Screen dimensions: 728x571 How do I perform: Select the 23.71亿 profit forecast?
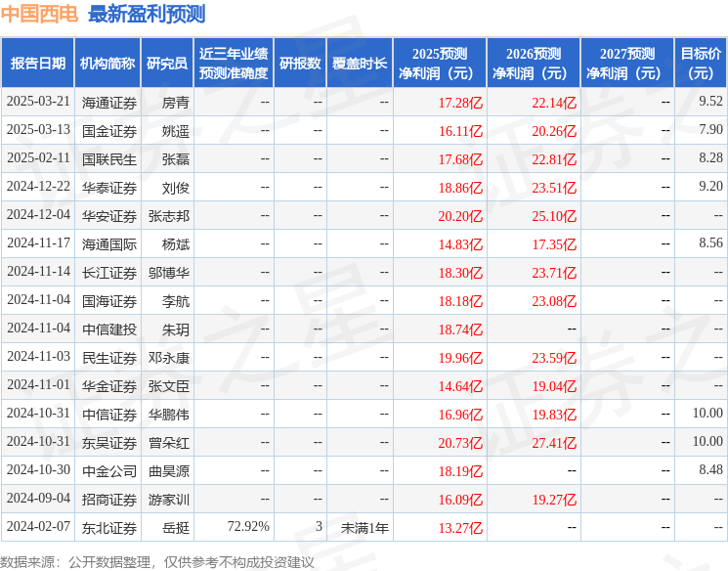pyautogui.click(x=554, y=273)
